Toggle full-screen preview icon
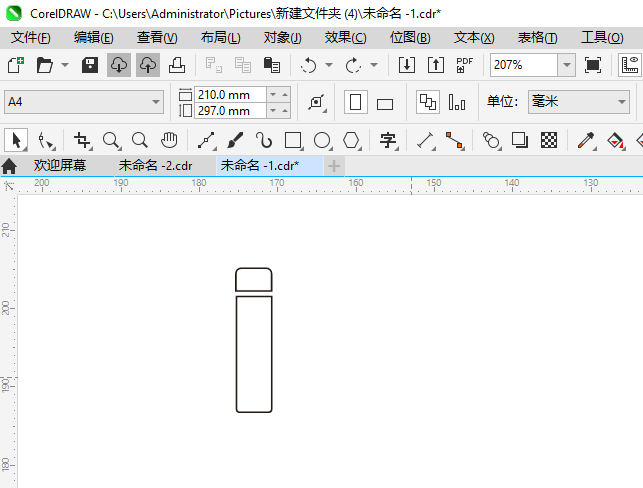This screenshot has width=643, height=488. 593,65
